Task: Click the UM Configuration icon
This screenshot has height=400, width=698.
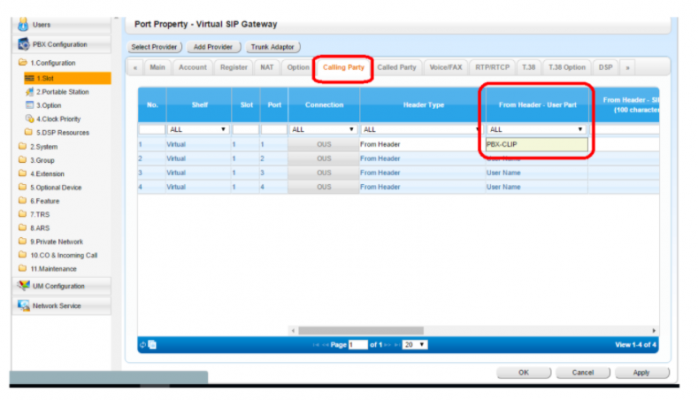Action: 23,286
